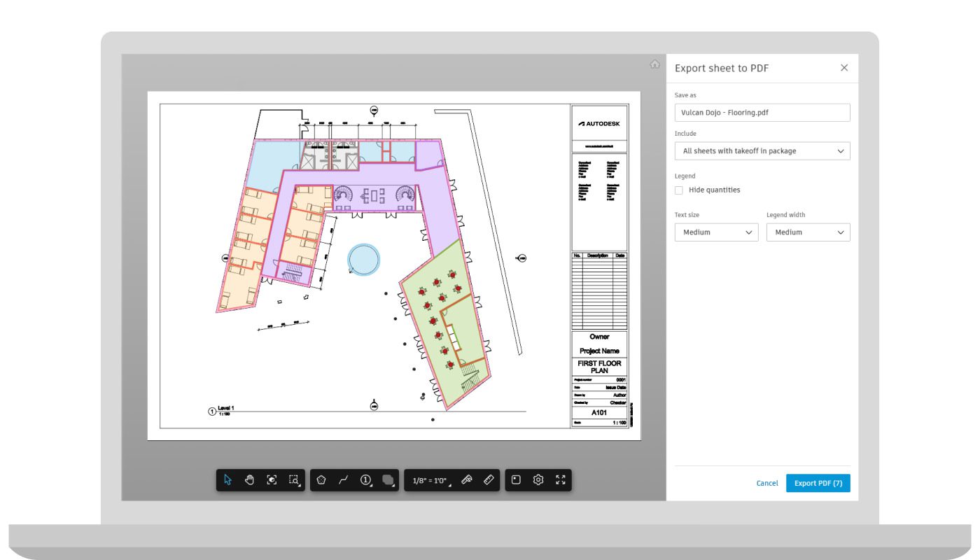Click the Autodesk logo in title block

point(599,124)
